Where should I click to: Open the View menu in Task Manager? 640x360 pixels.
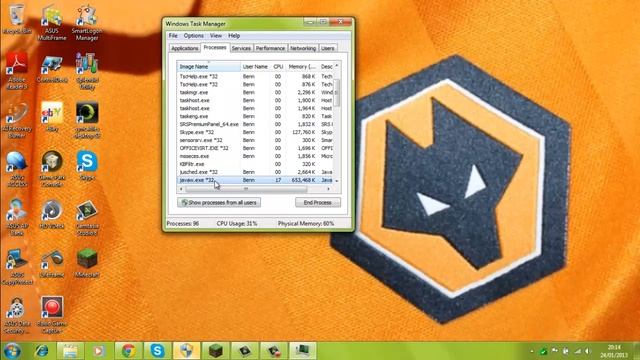[x=216, y=36]
